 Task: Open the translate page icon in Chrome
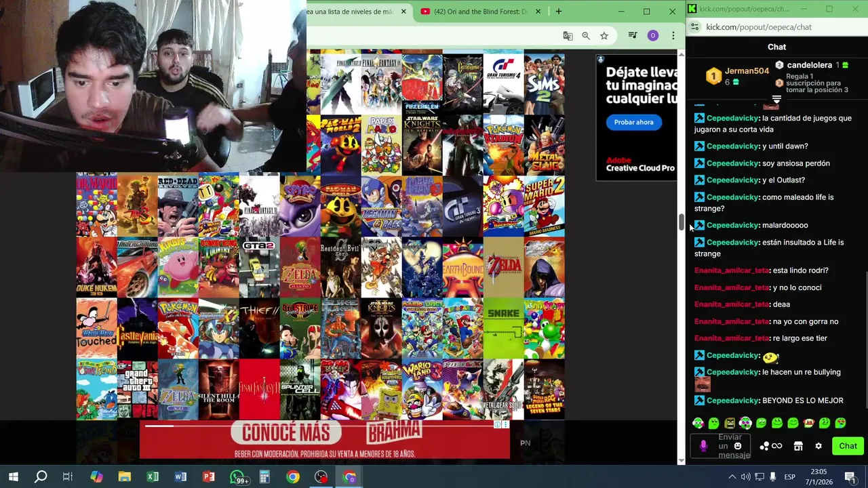(x=568, y=36)
